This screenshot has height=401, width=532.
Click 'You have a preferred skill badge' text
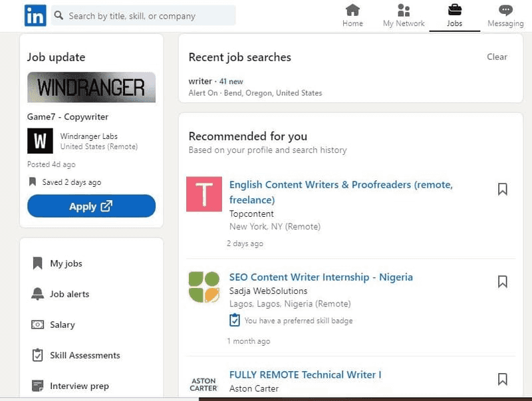(299, 321)
